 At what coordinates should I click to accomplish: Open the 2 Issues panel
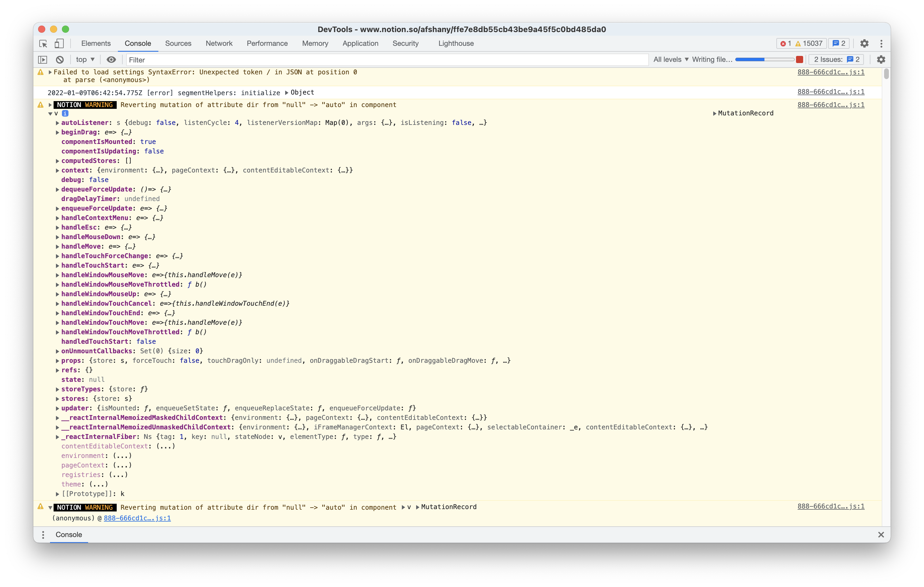tap(836, 59)
